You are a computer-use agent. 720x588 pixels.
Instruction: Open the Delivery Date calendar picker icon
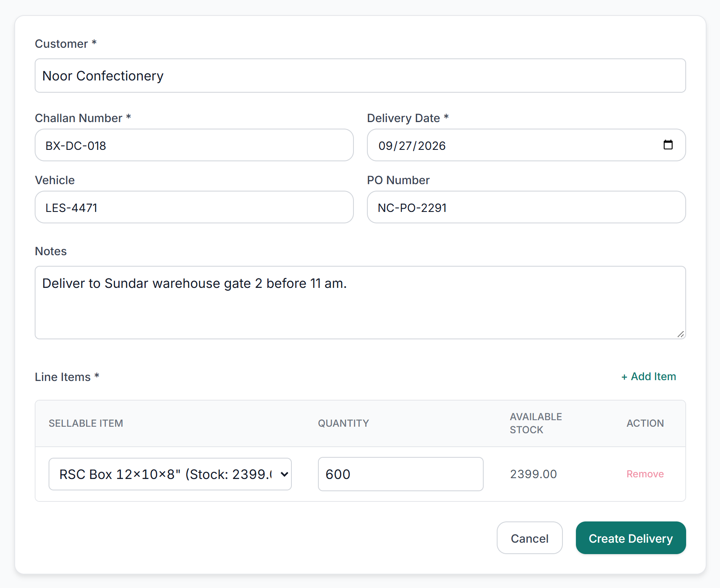click(x=668, y=145)
